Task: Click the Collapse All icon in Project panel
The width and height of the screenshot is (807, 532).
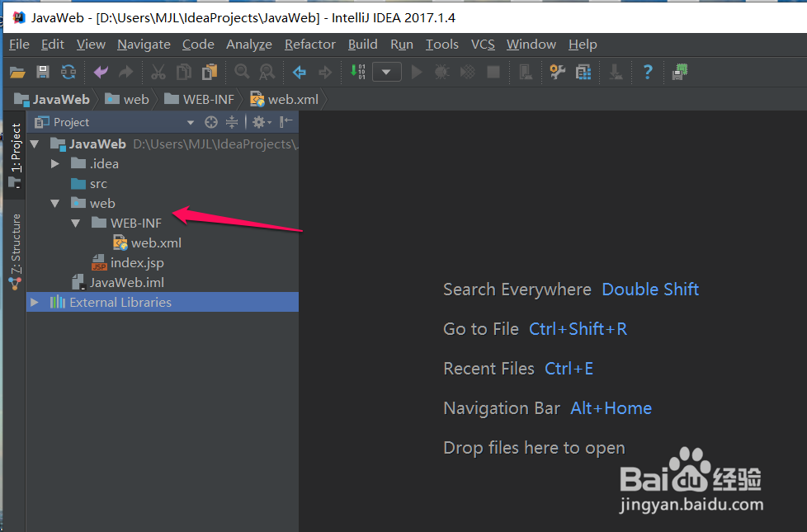Action: point(232,122)
